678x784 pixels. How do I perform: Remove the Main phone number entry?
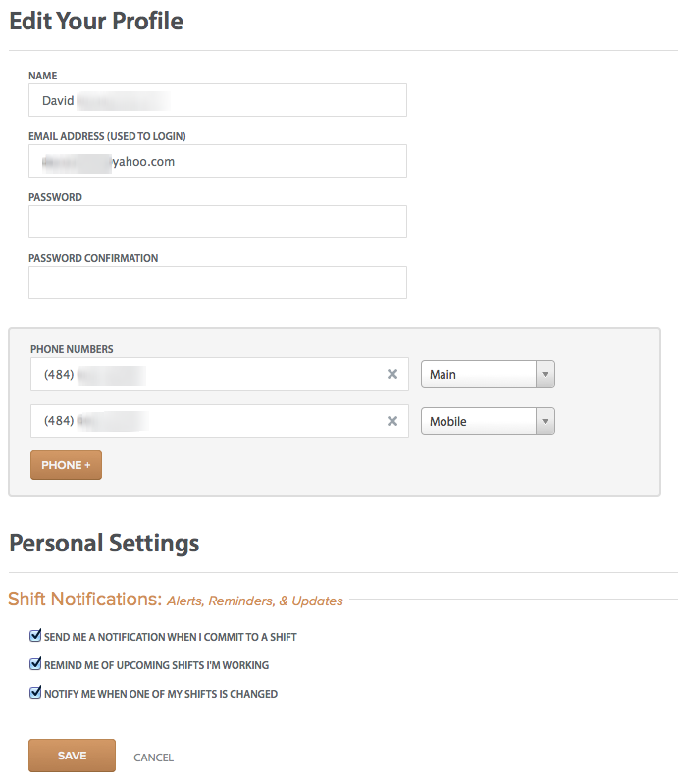[x=392, y=374]
